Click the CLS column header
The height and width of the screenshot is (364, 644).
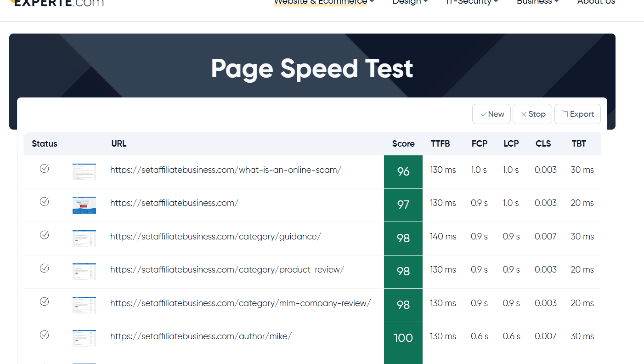pos(543,144)
